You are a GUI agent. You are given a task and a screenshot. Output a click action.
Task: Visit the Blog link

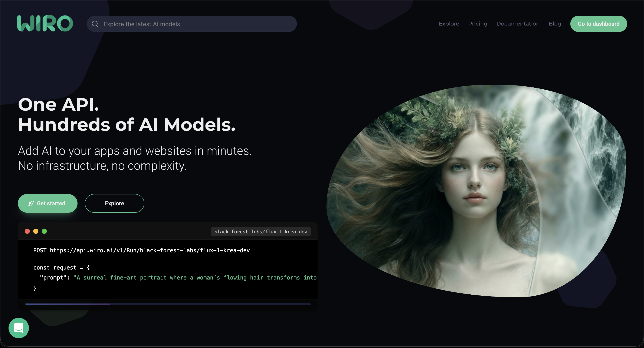(555, 24)
